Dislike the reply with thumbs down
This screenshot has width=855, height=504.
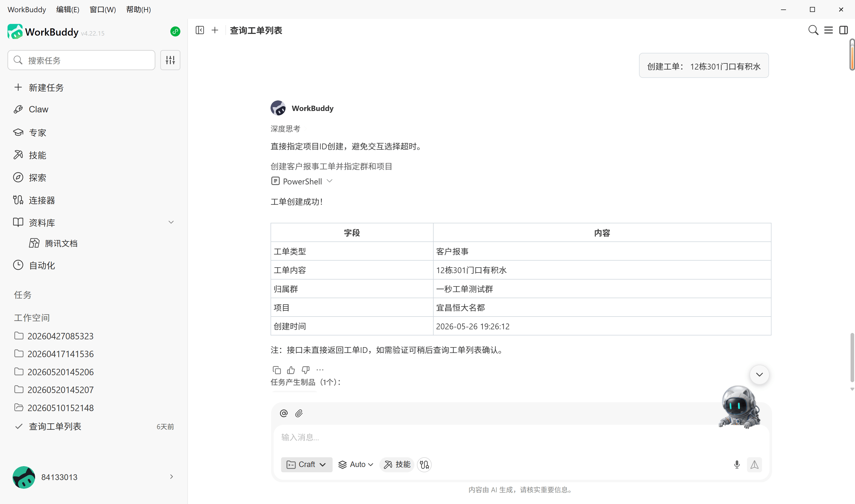point(306,370)
